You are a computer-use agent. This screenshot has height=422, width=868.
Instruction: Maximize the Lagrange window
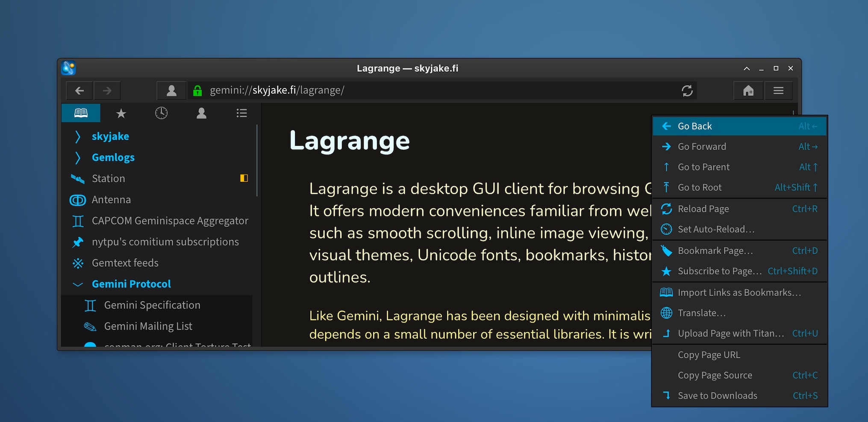776,68
